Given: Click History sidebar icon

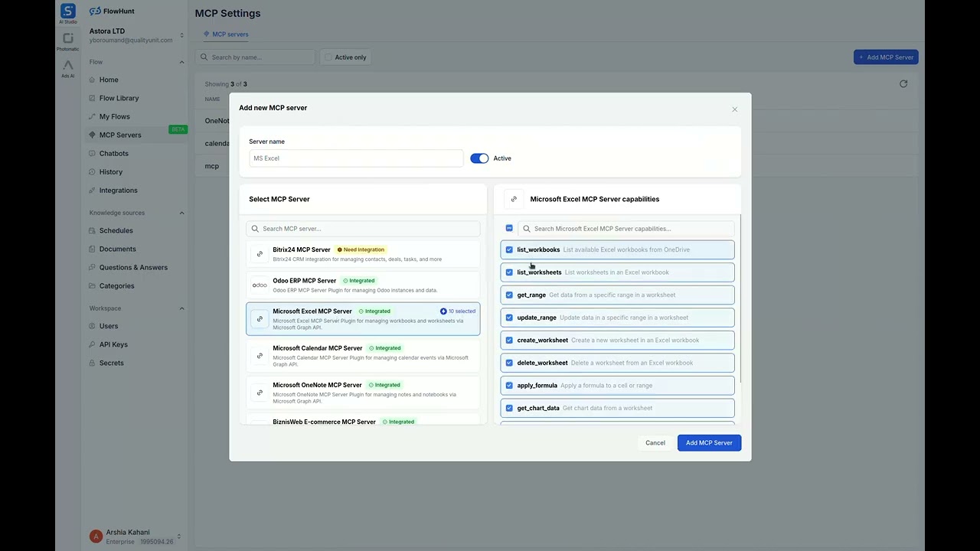Looking at the screenshot, I should point(93,171).
